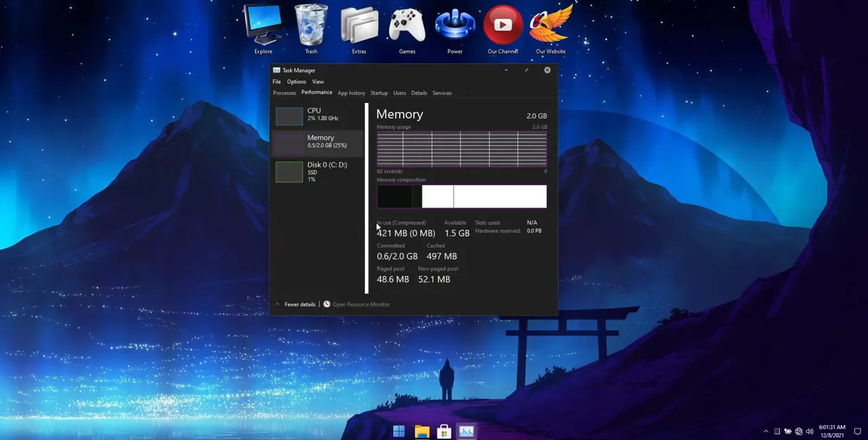Open the notification center icon

tap(857, 431)
